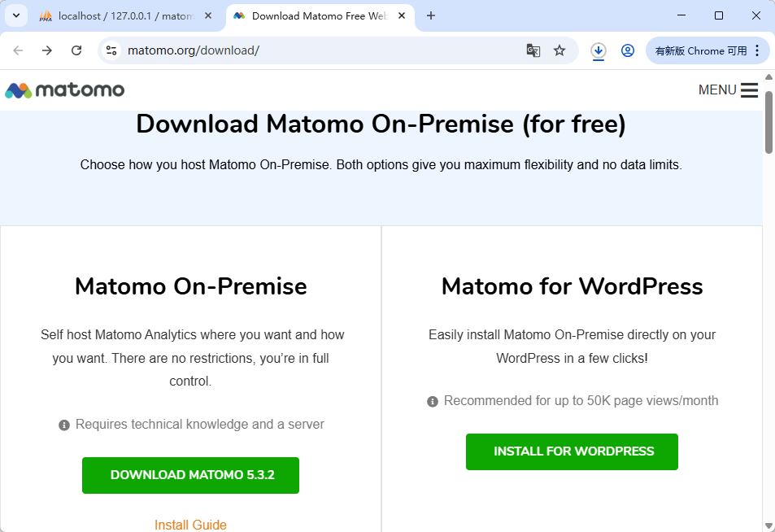Open the Install Guide link
The width and height of the screenshot is (775, 532).
coord(190,525)
